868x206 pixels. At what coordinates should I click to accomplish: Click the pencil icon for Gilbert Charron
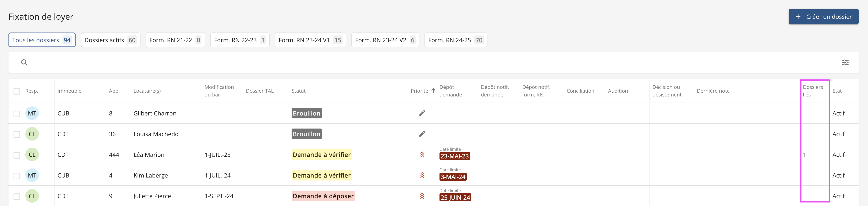pyautogui.click(x=422, y=113)
